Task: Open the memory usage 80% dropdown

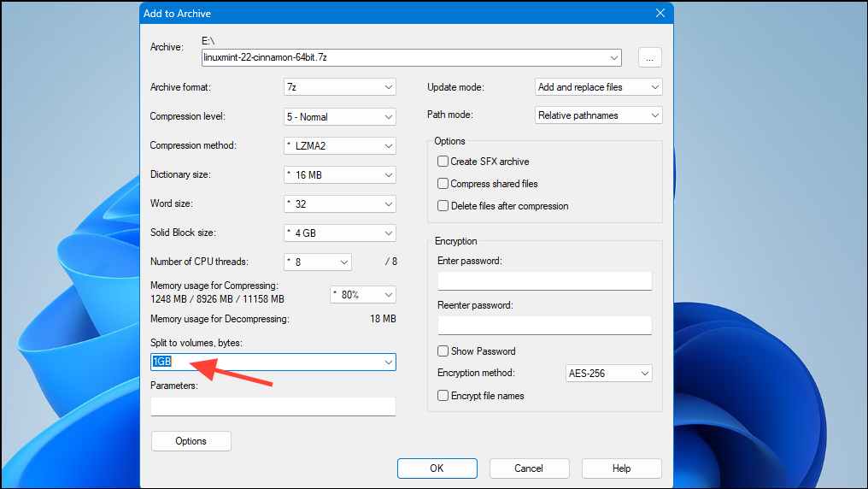Action: tap(363, 295)
